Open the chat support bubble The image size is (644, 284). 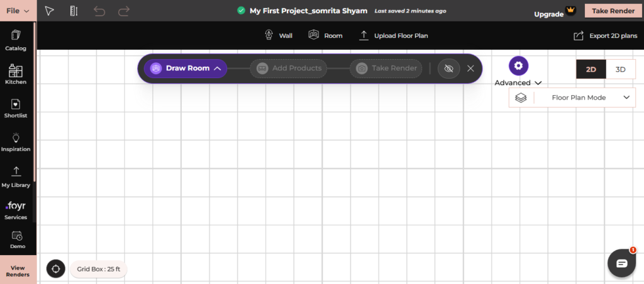pos(622,263)
